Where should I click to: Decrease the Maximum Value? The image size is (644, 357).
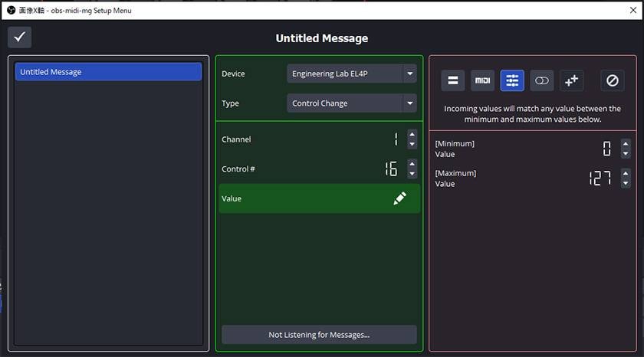click(x=626, y=184)
